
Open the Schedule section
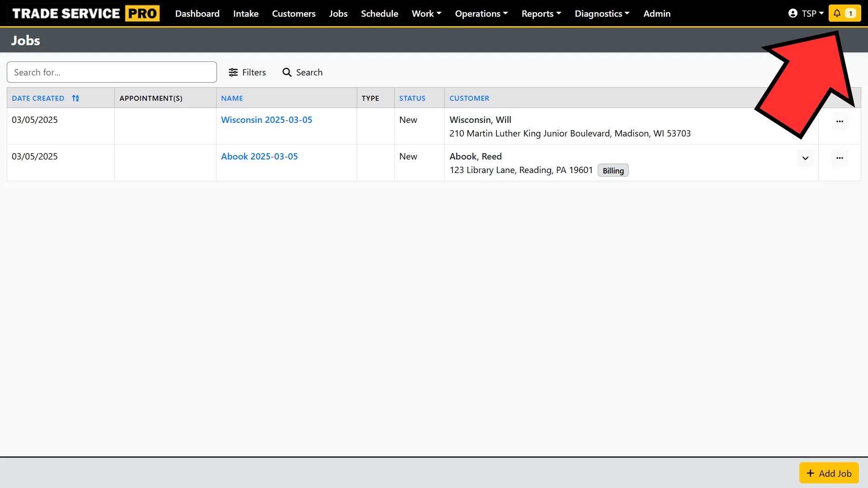point(379,14)
